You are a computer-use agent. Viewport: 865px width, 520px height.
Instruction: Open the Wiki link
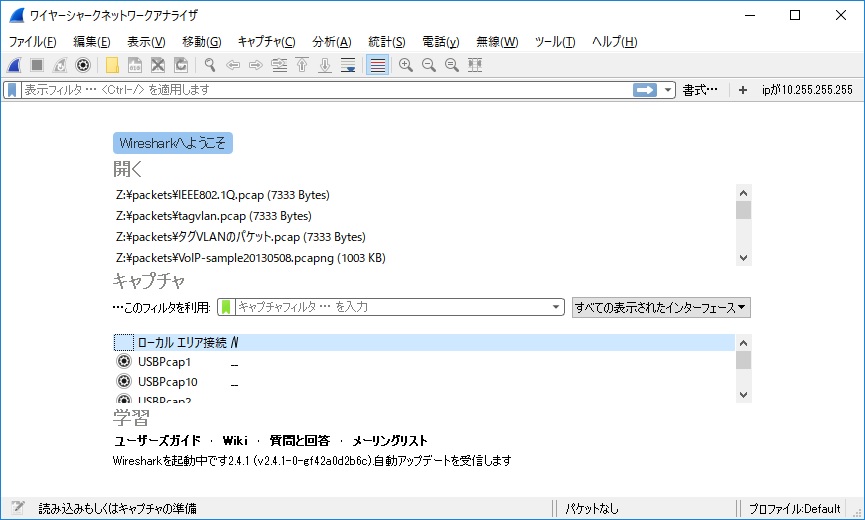[x=235, y=441]
